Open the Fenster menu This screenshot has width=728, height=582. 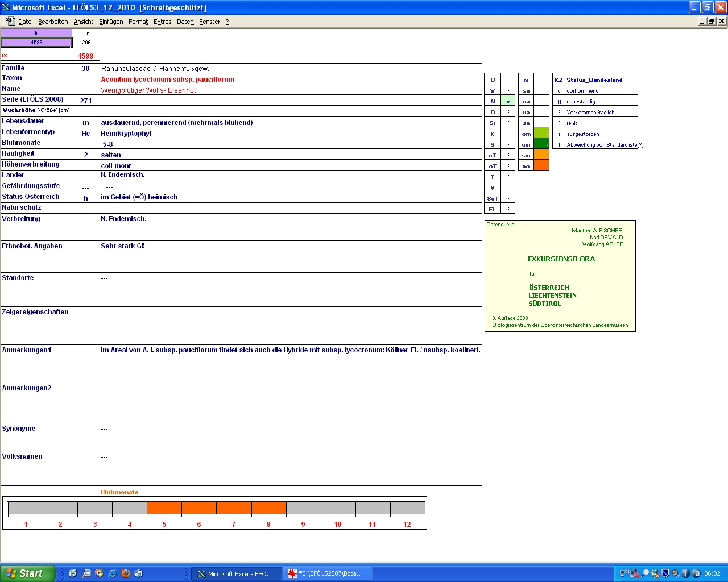point(210,22)
